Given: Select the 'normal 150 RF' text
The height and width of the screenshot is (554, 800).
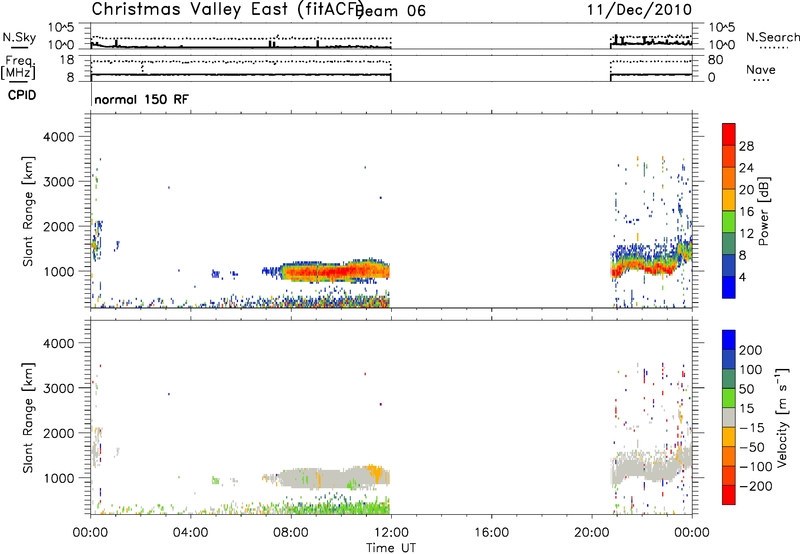Looking at the screenshot, I should pos(141,99).
